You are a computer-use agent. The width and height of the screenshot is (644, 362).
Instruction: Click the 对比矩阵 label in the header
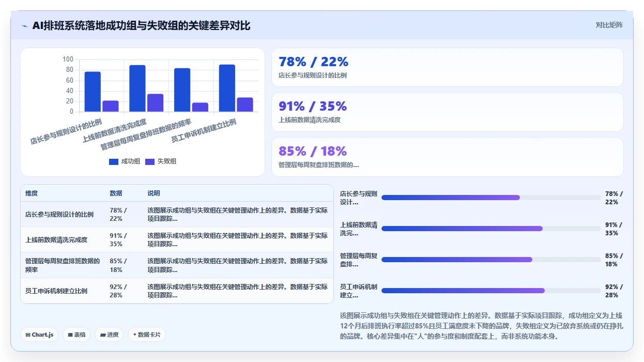tap(609, 25)
